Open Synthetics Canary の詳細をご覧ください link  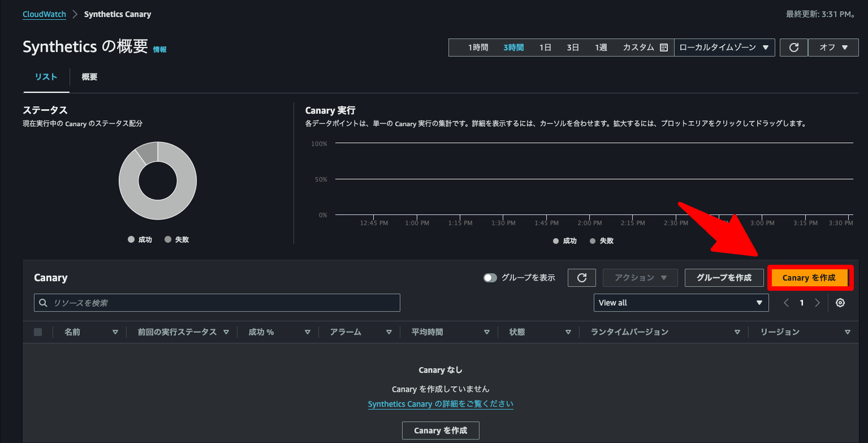coord(441,404)
